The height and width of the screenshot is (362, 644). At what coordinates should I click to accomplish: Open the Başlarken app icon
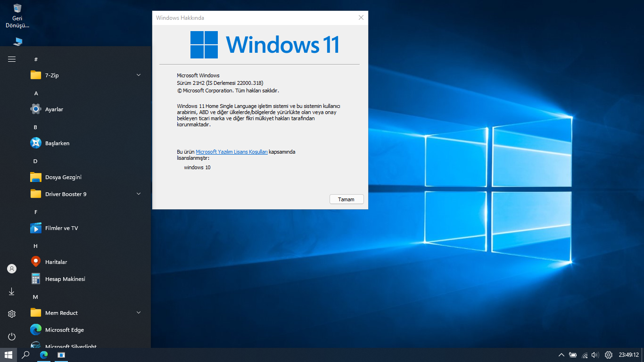36,143
